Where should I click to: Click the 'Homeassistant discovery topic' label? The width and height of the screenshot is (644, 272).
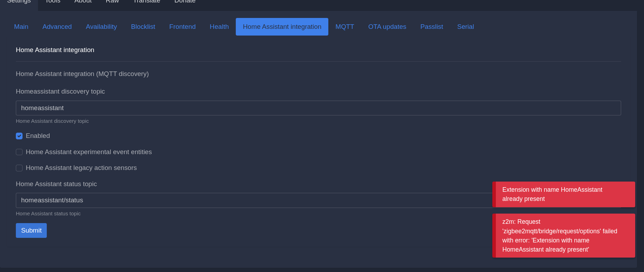(60, 91)
